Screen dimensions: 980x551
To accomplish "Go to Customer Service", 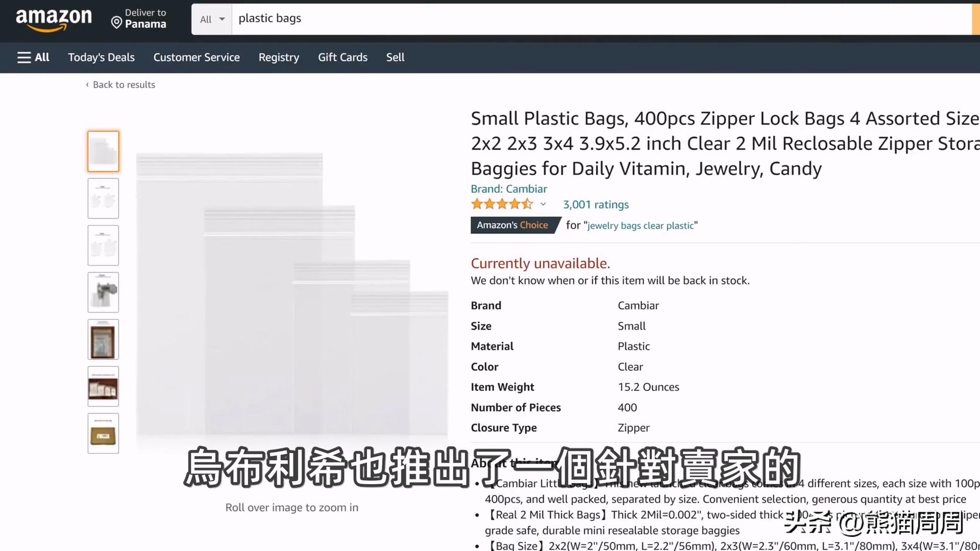I will point(196,57).
